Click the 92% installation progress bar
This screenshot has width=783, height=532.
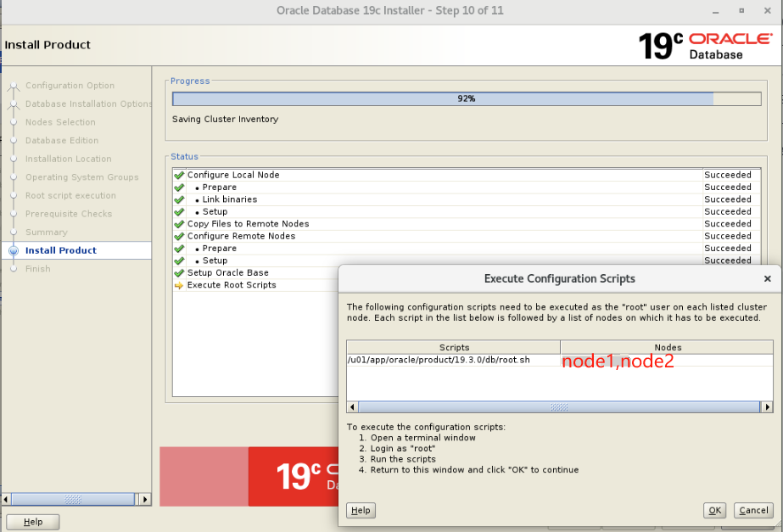pos(467,98)
